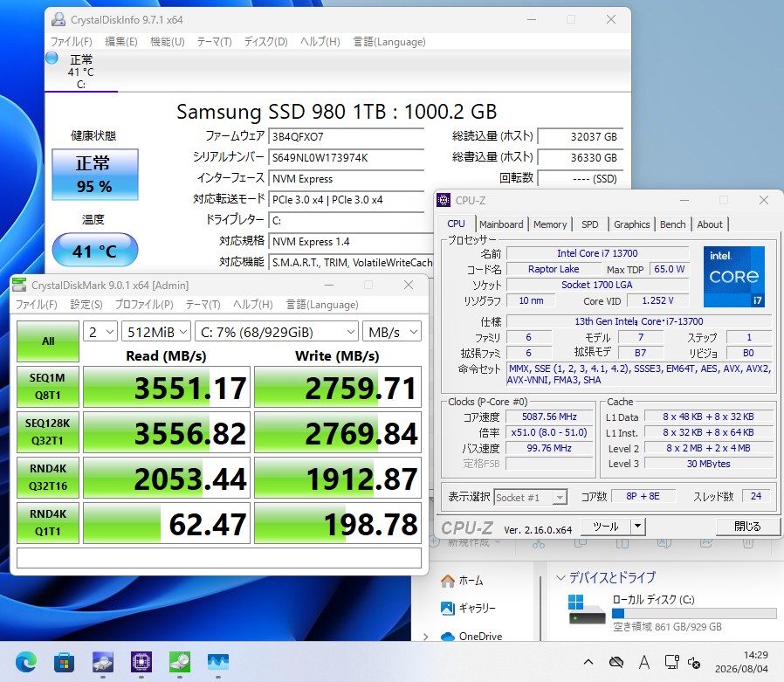The height and width of the screenshot is (682, 784).
Task: Open Local Disk (C:) drive icon
Action: pos(587,609)
